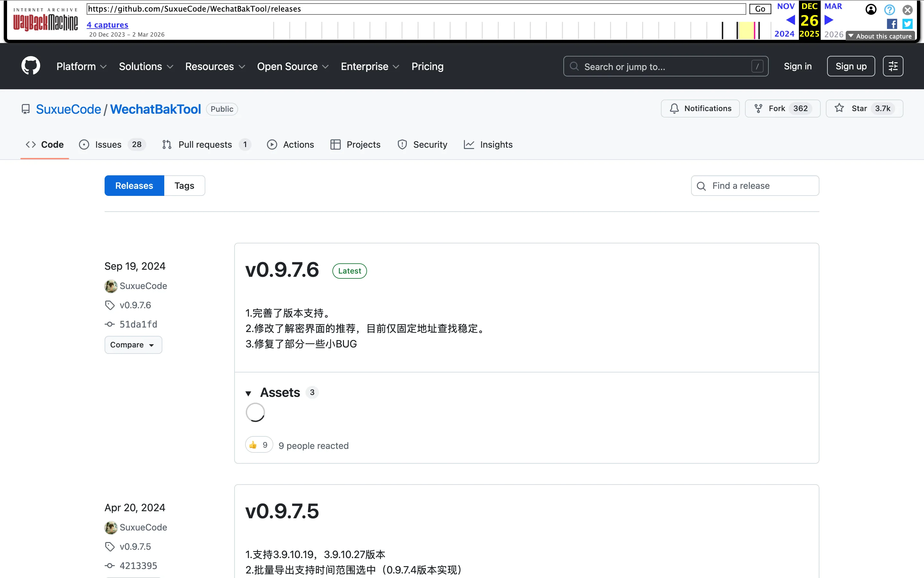Share capture on Facebook
This screenshot has height=578, width=924.
coord(892,24)
